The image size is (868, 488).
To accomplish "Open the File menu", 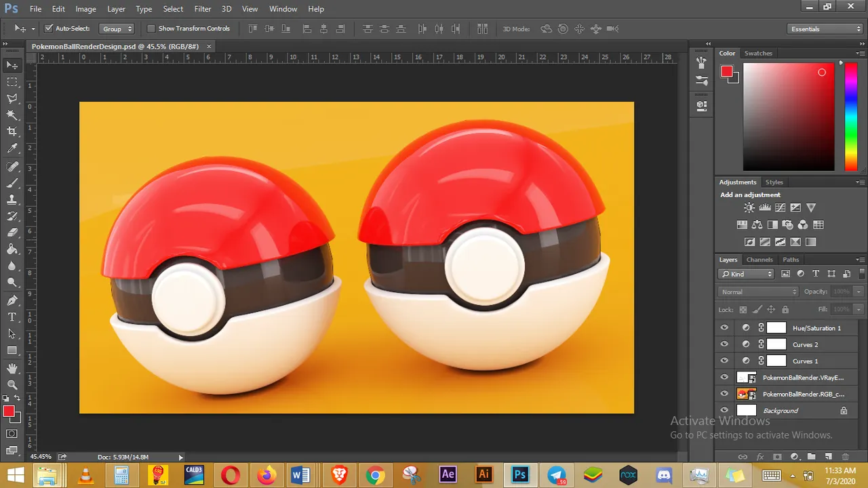I will (36, 9).
